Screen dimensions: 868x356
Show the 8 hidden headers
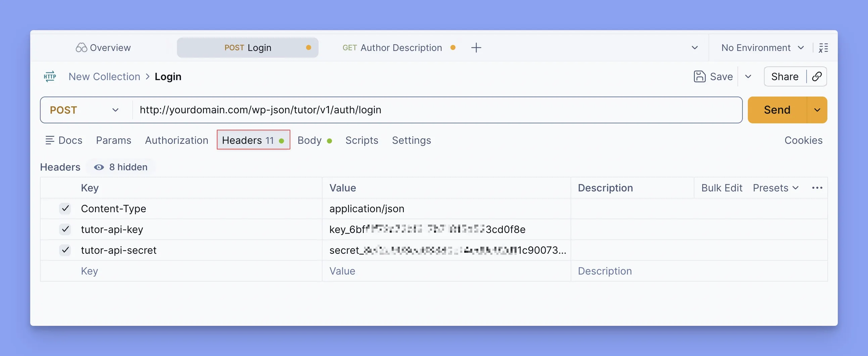pyautogui.click(x=120, y=167)
